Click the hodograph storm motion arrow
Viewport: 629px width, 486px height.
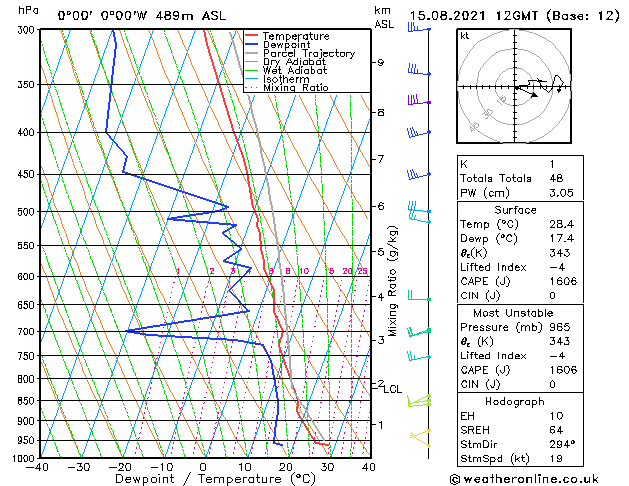(x=527, y=91)
